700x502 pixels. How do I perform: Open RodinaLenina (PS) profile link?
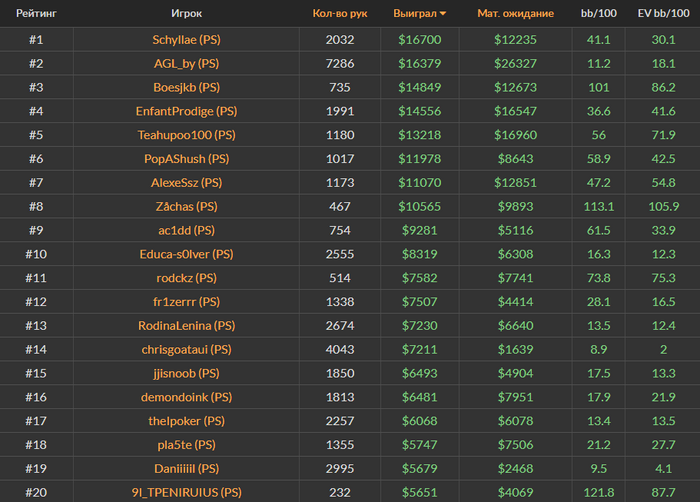coord(186,325)
